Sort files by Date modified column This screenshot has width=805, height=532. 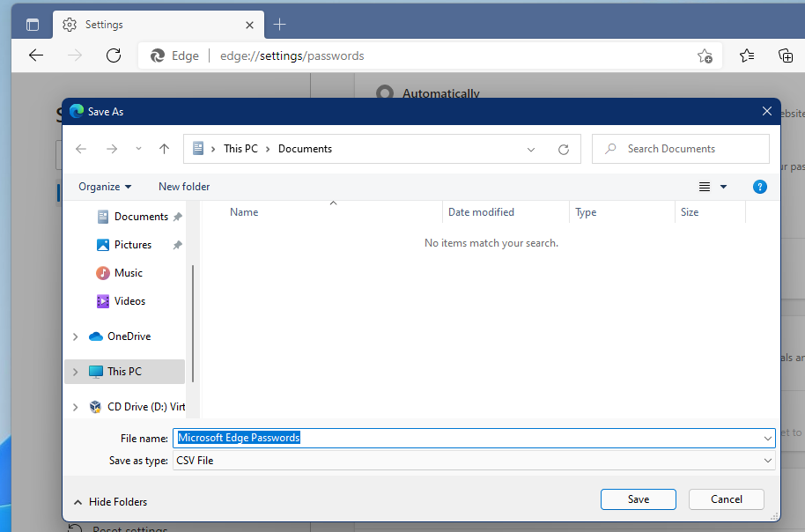coord(481,211)
